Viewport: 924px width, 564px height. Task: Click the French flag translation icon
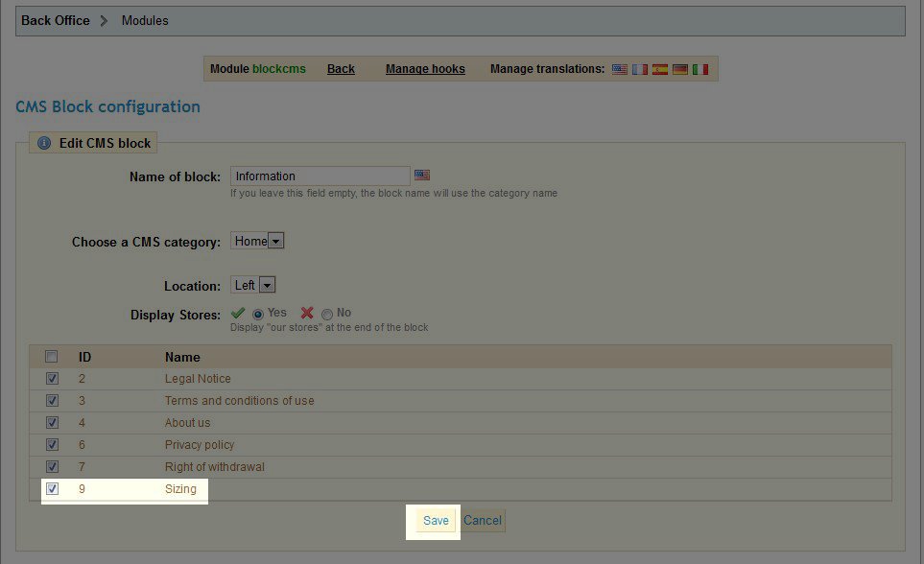click(x=640, y=69)
